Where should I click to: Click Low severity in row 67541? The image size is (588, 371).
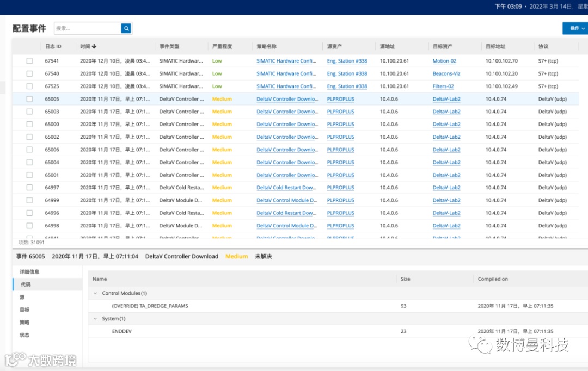point(217,61)
